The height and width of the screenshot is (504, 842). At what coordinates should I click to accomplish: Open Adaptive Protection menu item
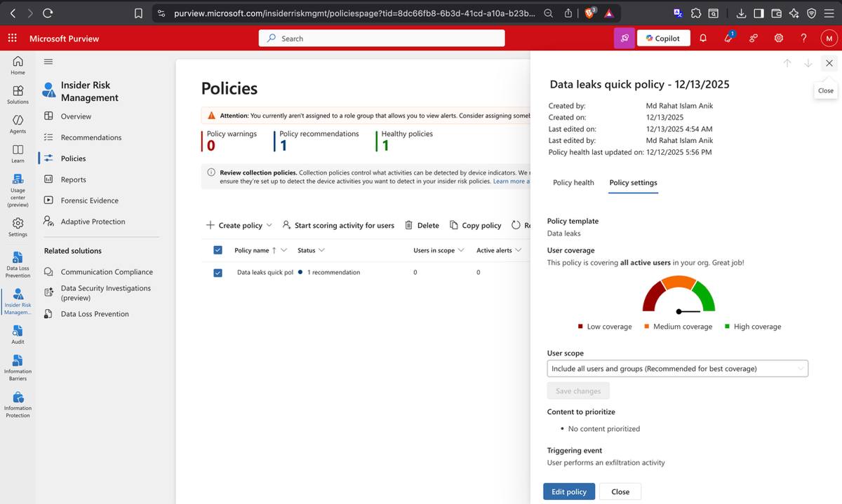[93, 222]
